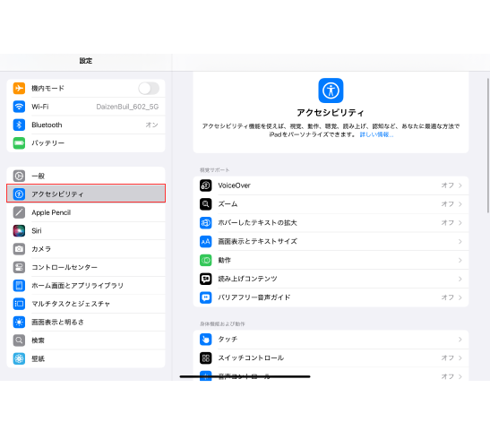This screenshot has height=448, width=490.
Task: Click the Bluetooth icon in sidebar
Action: (x=19, y=125)
